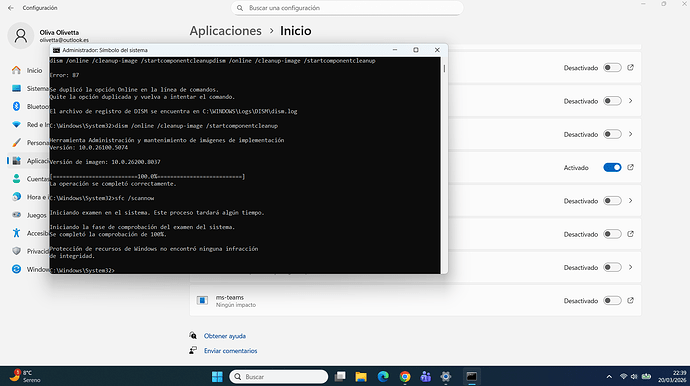The image size is (690, 386).
Task: Click 'Iniciando examen en el sistema' line
Action: coord(157,213)
